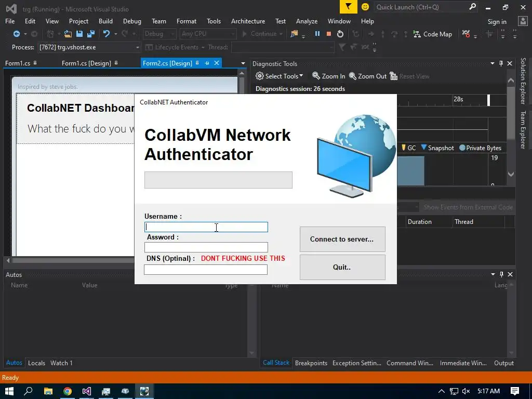Pin the Diagnostic Tools panel
The image size is (532, 399).
pos(501,63)
